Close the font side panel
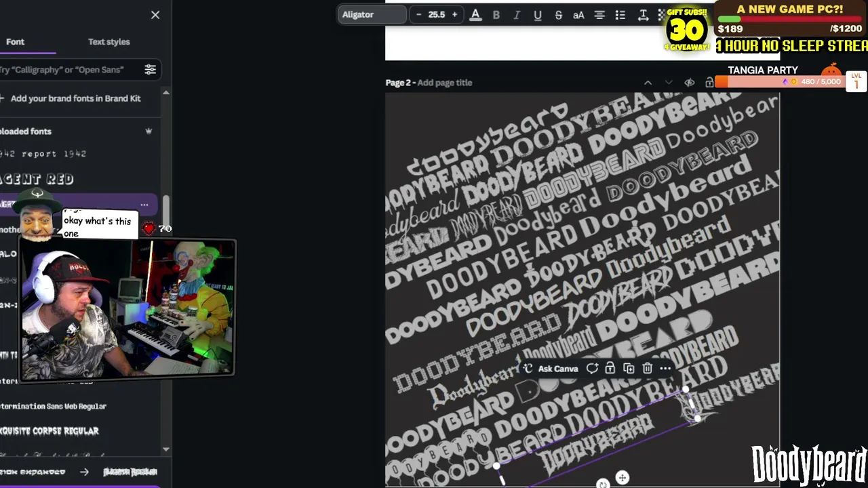The width and height of the screenshot is (868, 488). click(155, 15)
